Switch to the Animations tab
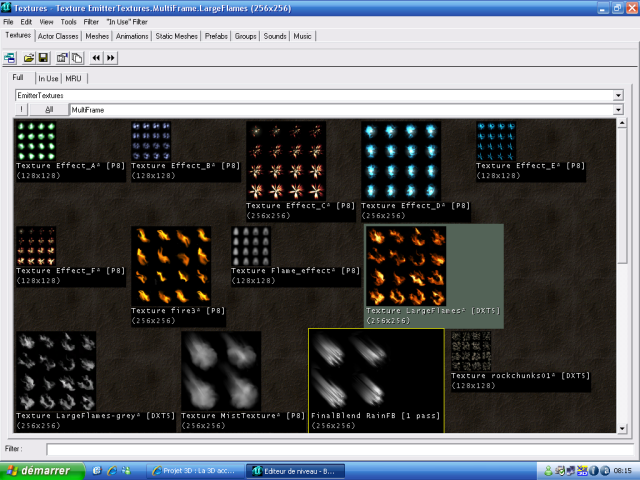Screen dimensions: 640x480 pos(132,36)
